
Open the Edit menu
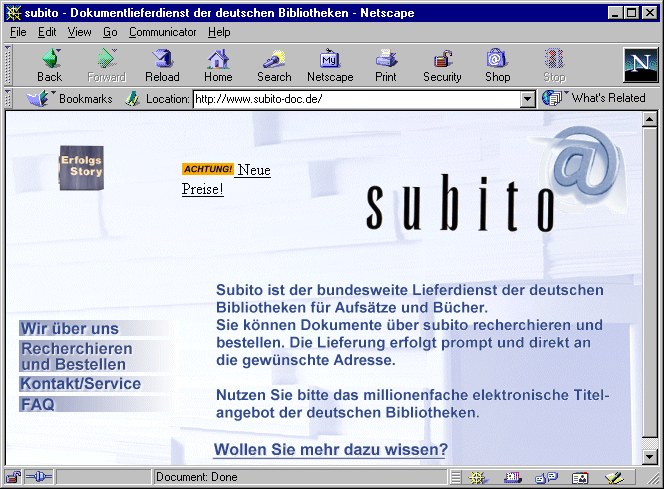47,32
